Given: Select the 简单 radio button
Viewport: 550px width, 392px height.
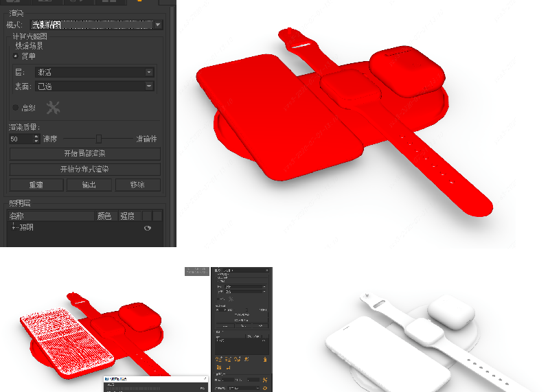Looking at the screenshot, I should tap(16, 56).
